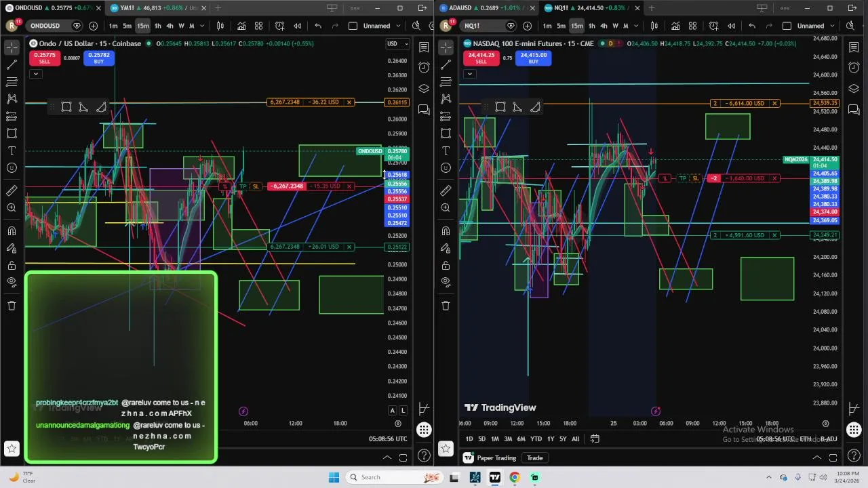Select YTD date range in right window
Image resolution: width=868 pixels, height=488 pixels.
click(x=536, y=439)
